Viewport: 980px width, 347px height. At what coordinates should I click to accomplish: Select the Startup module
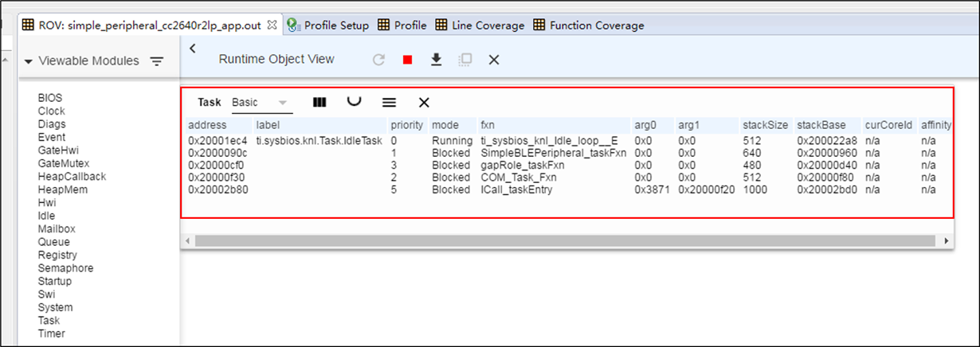pyautogui.click(x=55, y=281)
